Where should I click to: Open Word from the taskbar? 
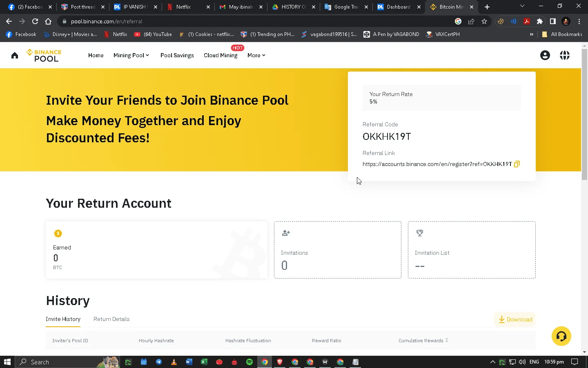[x=189, y=362]
